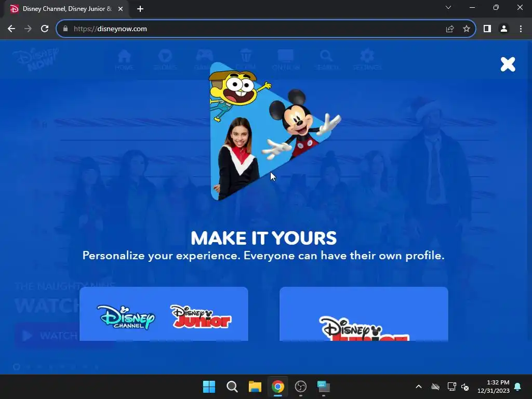Image resolution: width=532 pixels, height=399 pixels.
Task: Open the Chrome side panel
Action: pos(487,29)
